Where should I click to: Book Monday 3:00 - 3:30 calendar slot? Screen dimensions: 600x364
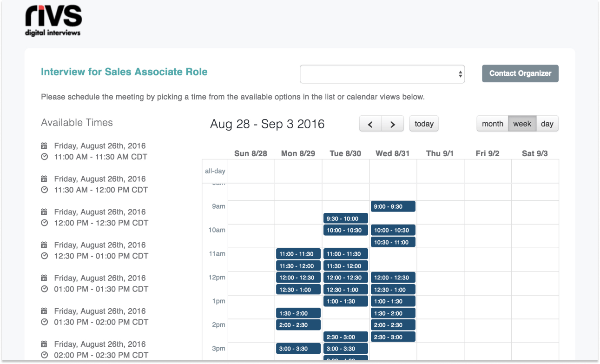(298, 349)
